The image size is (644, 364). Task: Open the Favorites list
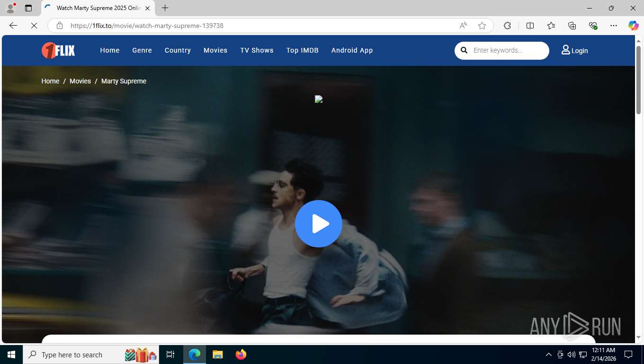(x=551, y=26)
